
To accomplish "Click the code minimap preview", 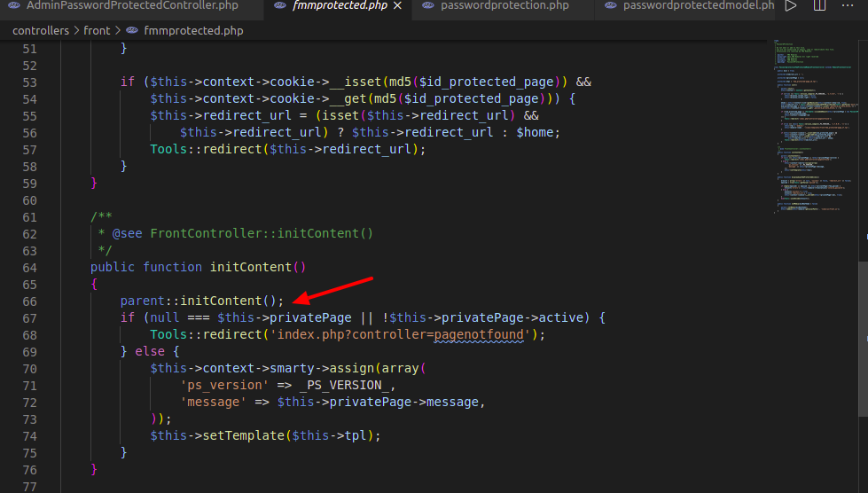I will click(x=814, y=126).
